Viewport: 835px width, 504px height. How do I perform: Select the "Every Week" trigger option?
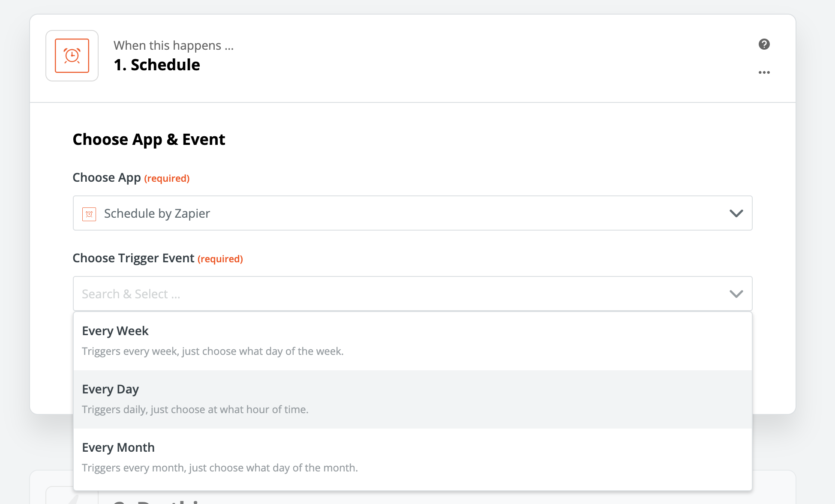[115, 331]
